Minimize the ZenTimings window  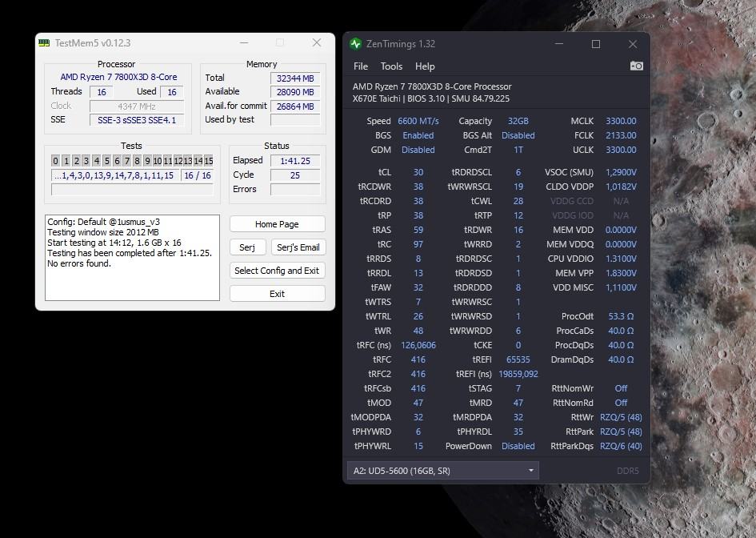(559, 44)
